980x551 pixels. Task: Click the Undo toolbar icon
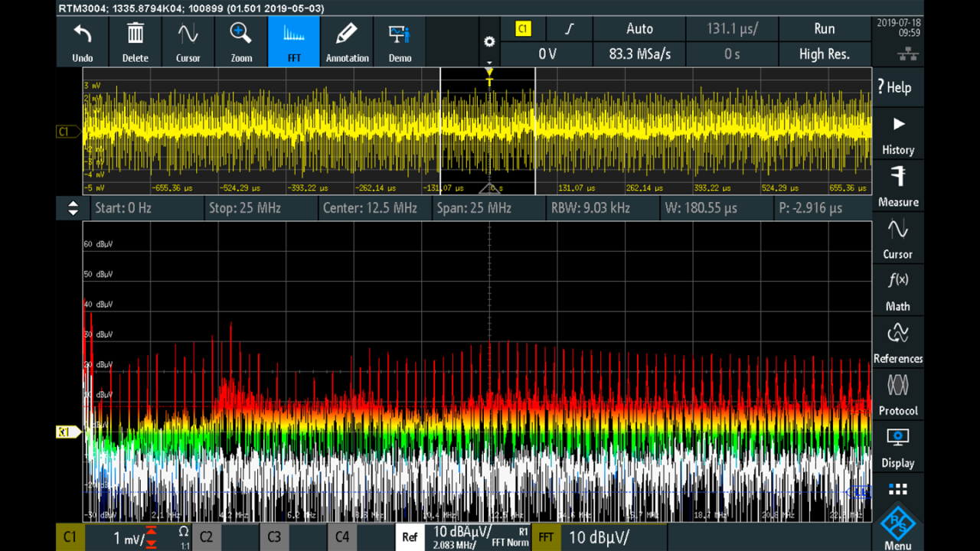[82, 42]
